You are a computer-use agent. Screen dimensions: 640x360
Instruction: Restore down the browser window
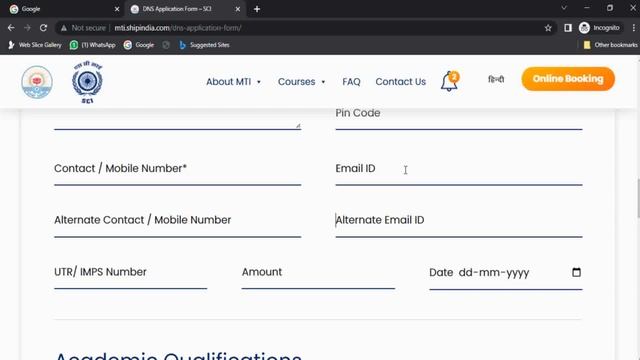pos(610,8)
